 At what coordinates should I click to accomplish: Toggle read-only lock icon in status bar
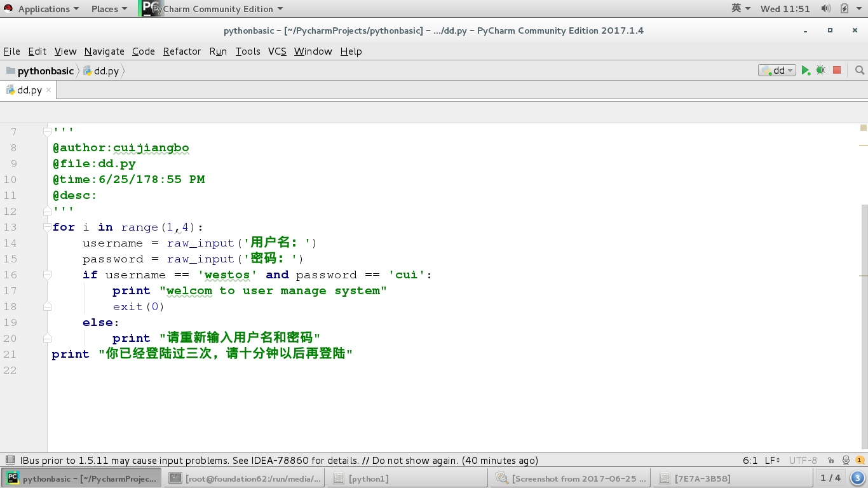tap(831, 461)
